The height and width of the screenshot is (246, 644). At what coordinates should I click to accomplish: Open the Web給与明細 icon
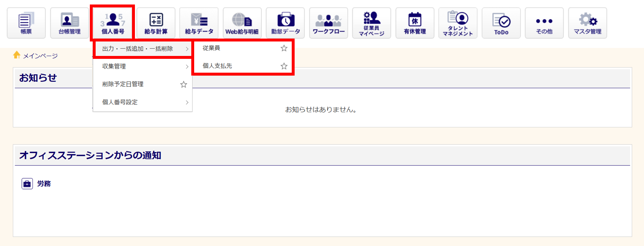tap(242, 23)
